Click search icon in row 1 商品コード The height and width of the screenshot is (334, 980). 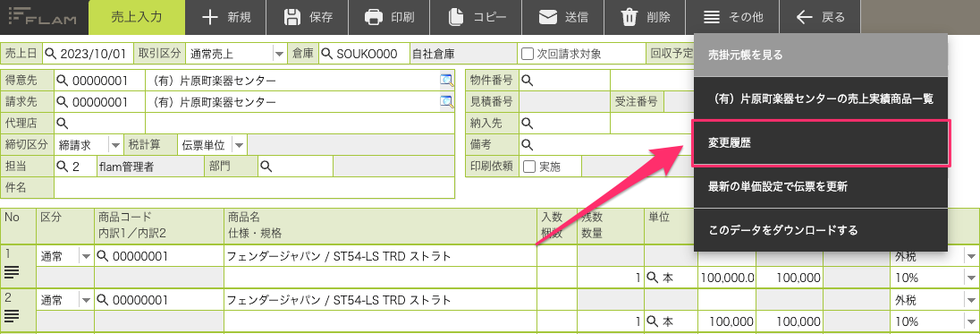tap(103, 256)
